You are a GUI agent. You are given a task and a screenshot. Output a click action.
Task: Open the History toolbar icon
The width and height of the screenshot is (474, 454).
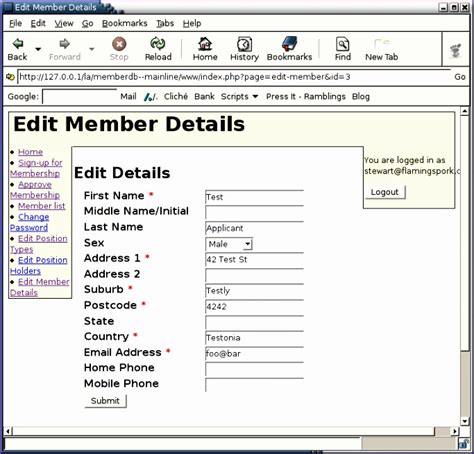point(244,44)
